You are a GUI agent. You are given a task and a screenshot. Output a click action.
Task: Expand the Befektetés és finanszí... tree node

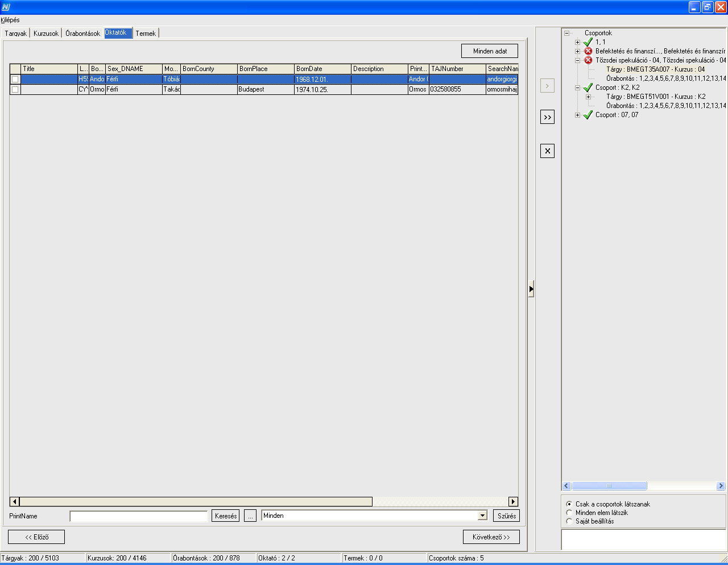pos(577,51)
